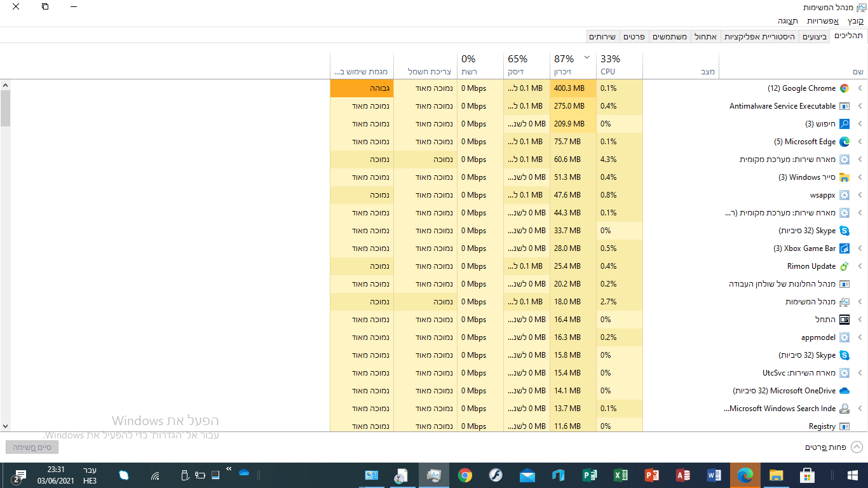
Task: Click the התחל process icon
Action: 844,320
